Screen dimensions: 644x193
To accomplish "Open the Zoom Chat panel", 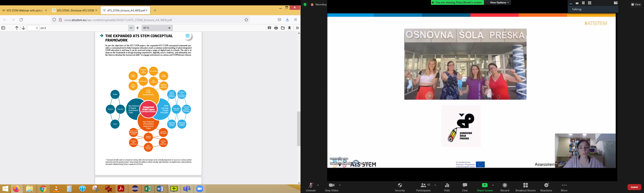I will (465, 187).
